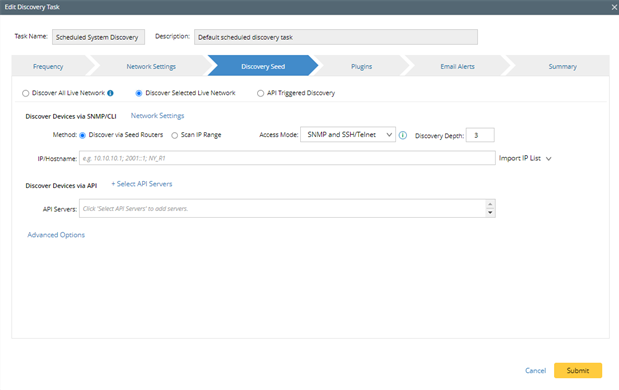Click the Discover Devices via API heading
This screenshot has height=390, width=619.
[61, 186]
